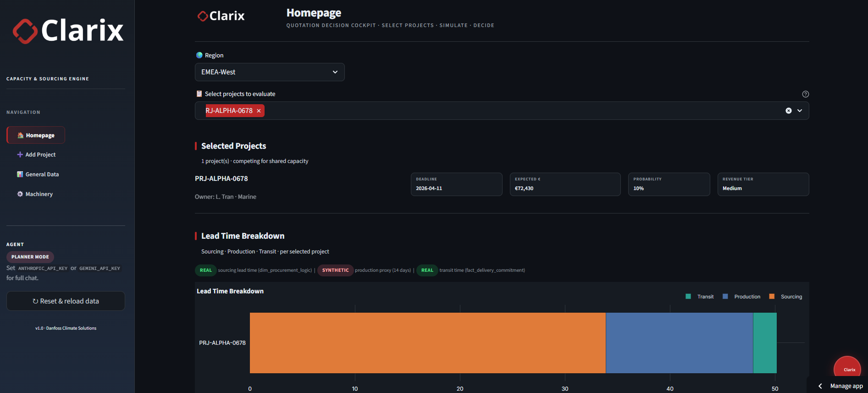Remove the RJ-ALPHA-0678 project tag
Screen dimensions: 868x393
pos(259,111)
